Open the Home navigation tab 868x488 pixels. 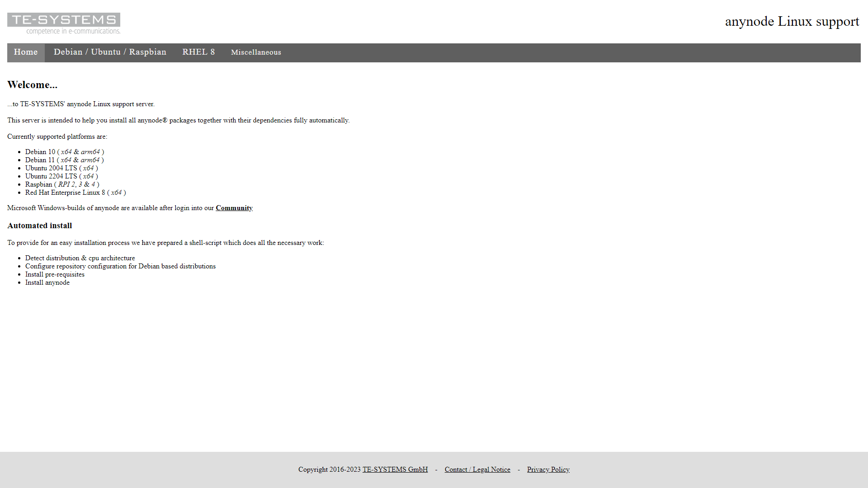[26, 52]
